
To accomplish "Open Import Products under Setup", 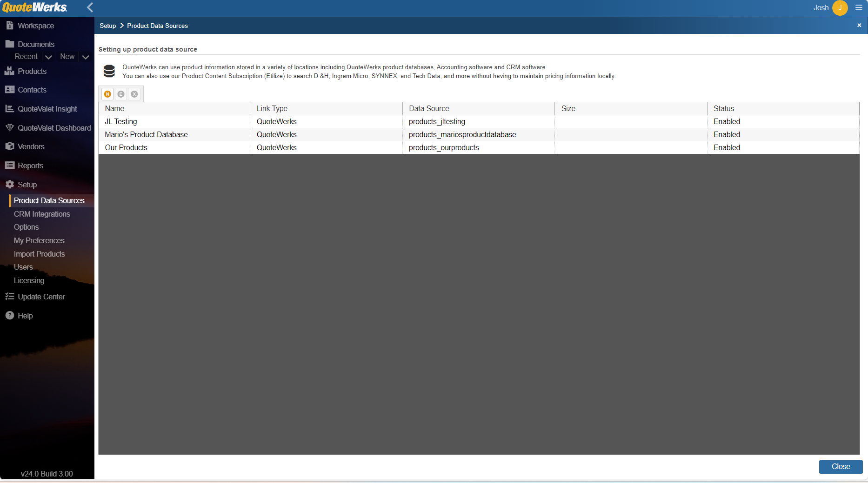I will (x=39, y=254).
